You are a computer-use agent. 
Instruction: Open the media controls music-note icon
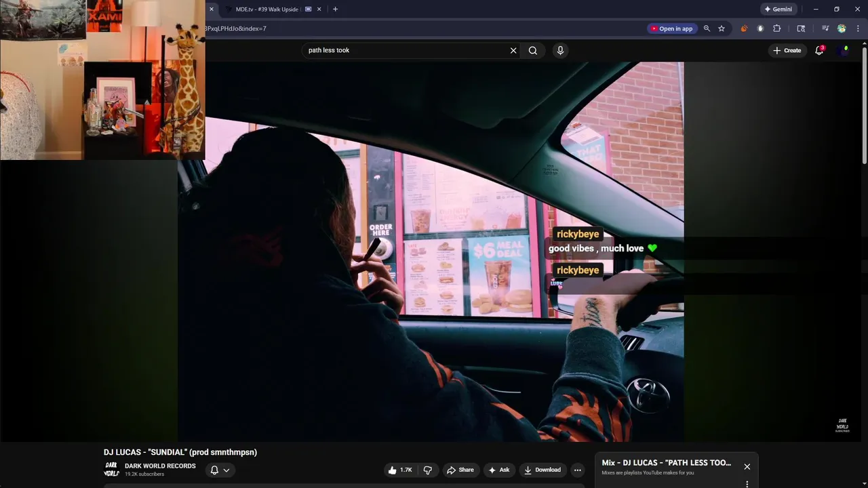point(825,28)
